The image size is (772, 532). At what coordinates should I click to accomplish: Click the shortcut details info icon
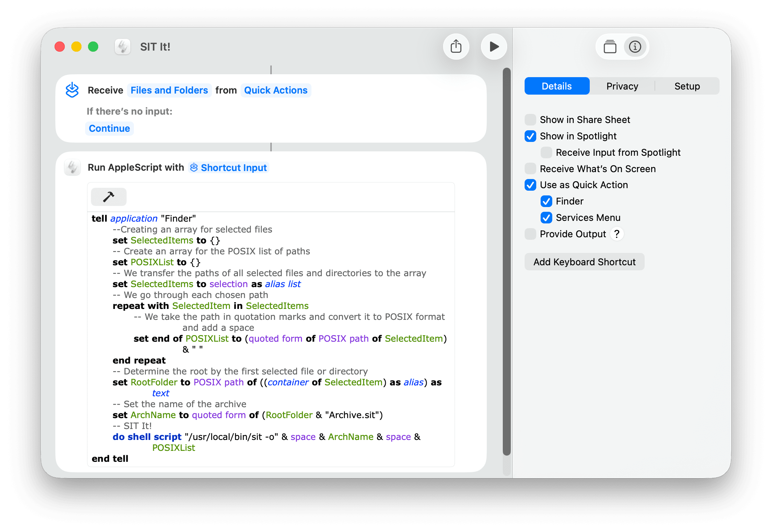pos(635,47)
